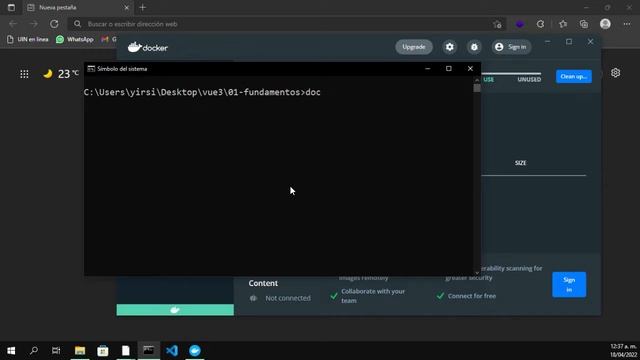Click the Not connected status text
Viewport: 640px width, 360px height.
pos(288,298)
